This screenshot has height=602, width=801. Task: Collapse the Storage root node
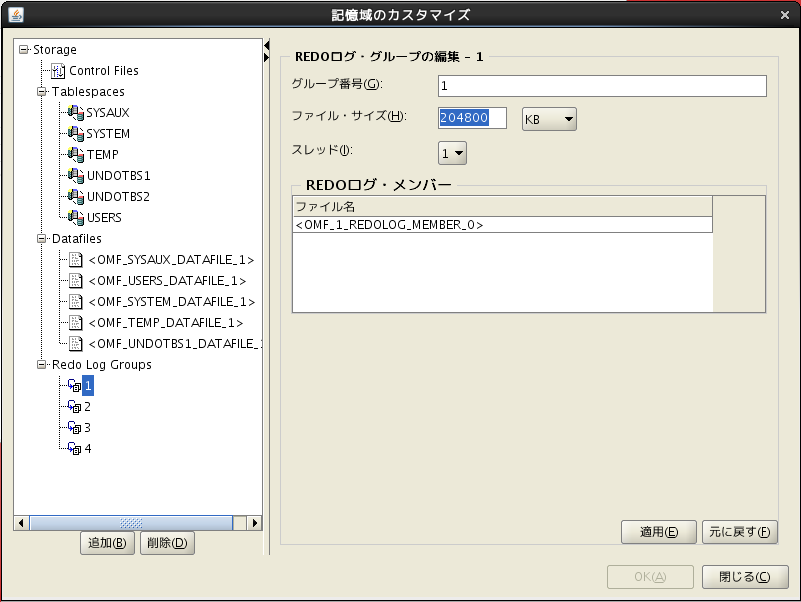(23, 50)
